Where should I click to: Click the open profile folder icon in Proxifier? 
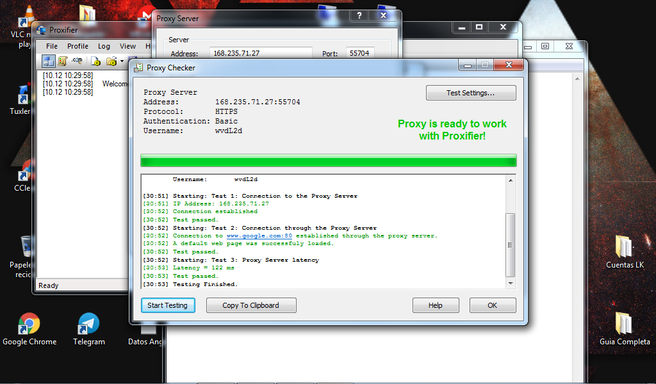[111, 61]
